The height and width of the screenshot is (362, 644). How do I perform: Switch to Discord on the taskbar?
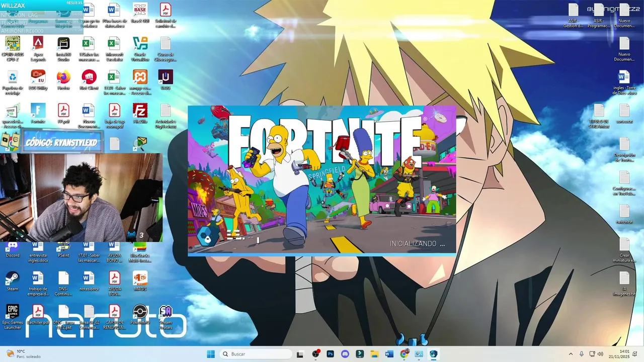(345, 354)
